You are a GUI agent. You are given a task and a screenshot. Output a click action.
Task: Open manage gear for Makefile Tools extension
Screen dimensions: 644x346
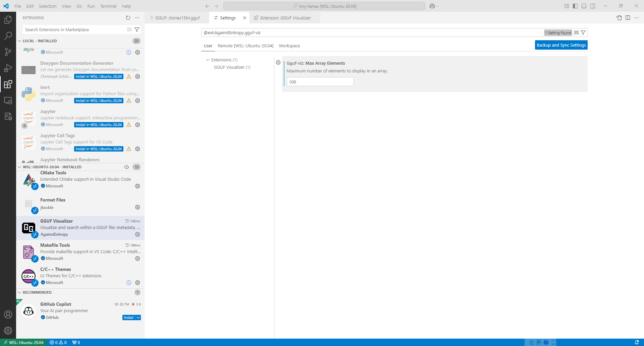(x=138, y=258)
